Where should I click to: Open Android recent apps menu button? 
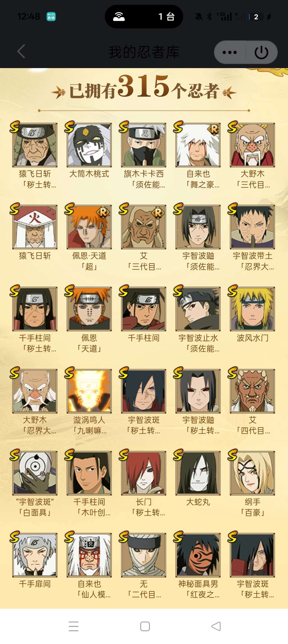74,626
